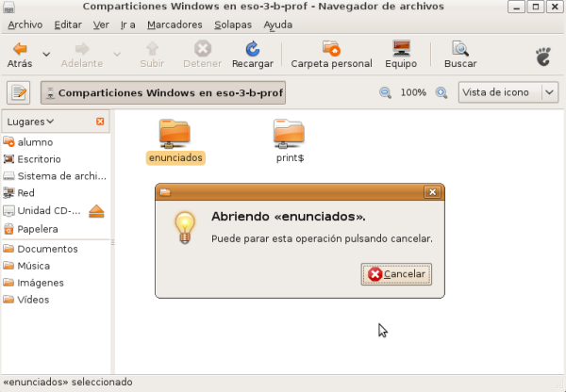Click the Comparticiones Windows path button
Viewport: 566px width, 392px height.
click(163, 93)
